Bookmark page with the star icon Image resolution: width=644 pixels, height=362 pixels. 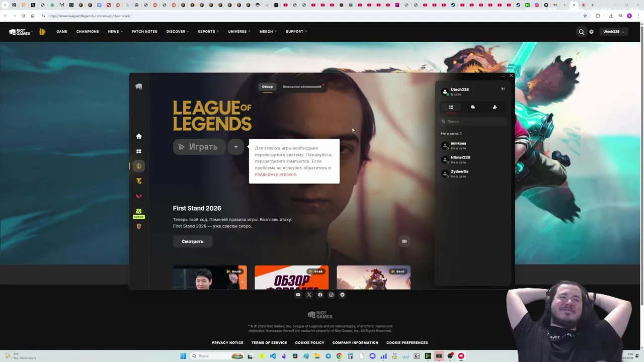(x=585, y=16)
